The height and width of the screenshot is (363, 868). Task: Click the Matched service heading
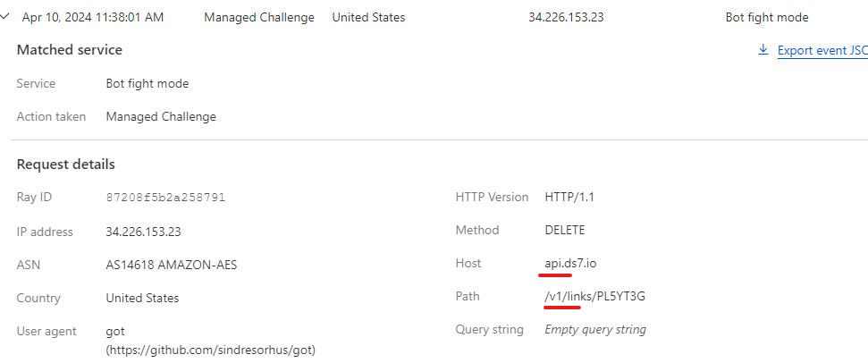[x=69, y=50]
